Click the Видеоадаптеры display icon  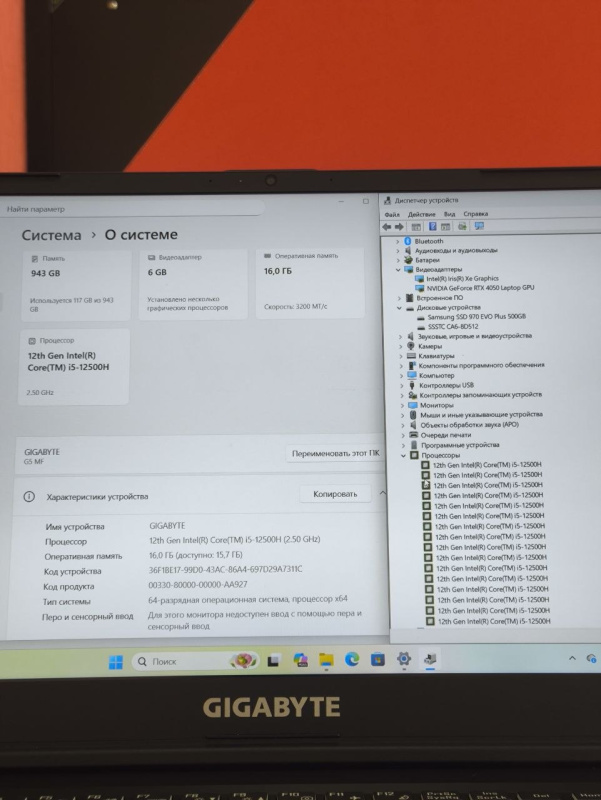coord(409,269)
